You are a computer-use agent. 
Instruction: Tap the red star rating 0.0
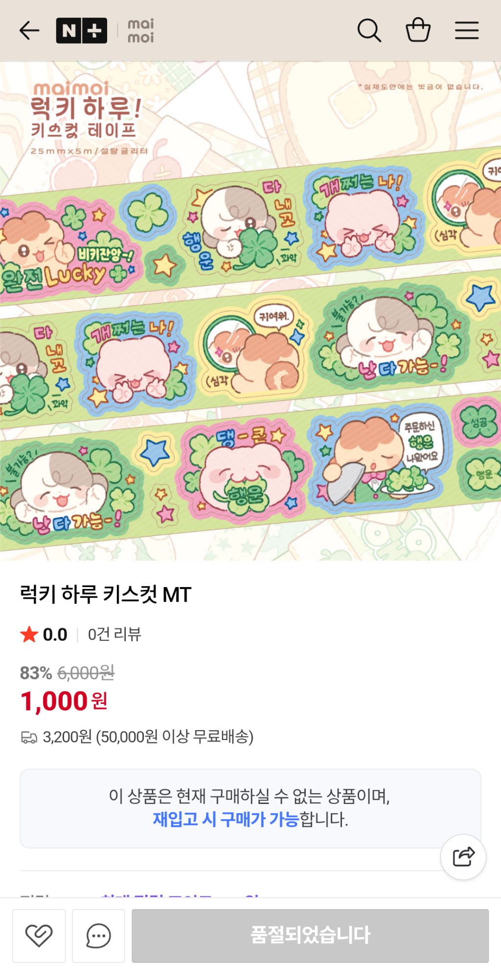44,634
